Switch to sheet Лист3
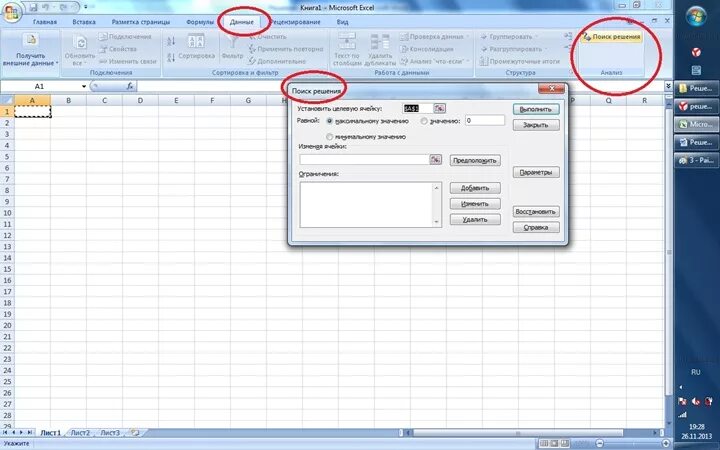Image resolution: width=720 pixels, height=450 pixels. [x=110, y=433]
